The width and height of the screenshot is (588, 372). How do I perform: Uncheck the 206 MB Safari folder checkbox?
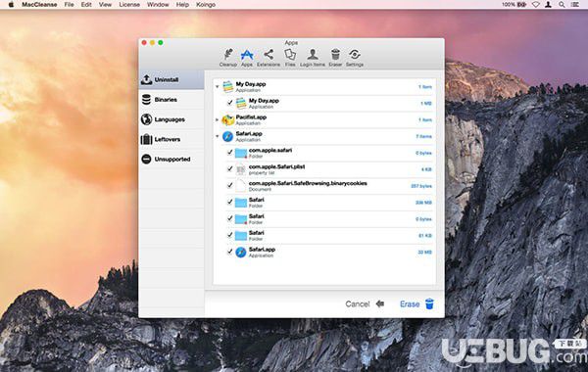(229, 202)
